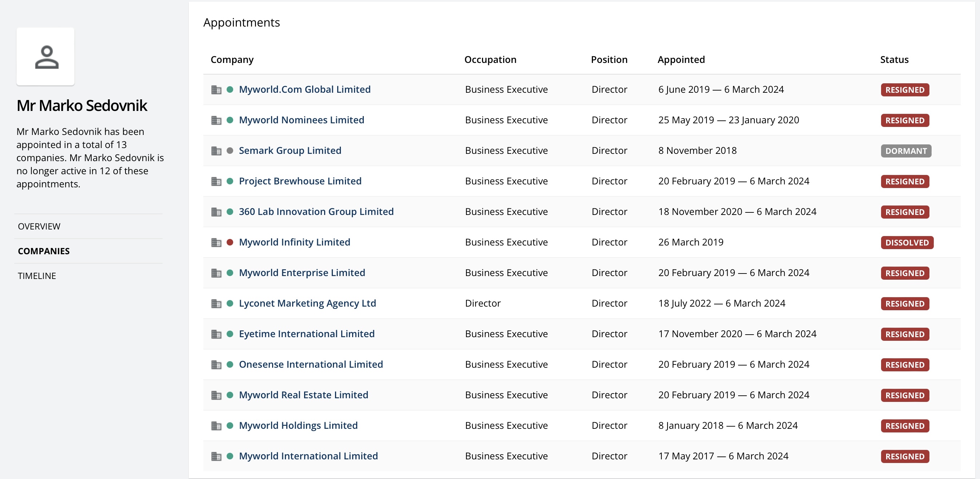Image resolution: width=980 pixels, height=479 pixels.
Task: Click '8 November 2018' appointed date
Action: (x=697, y=151)
